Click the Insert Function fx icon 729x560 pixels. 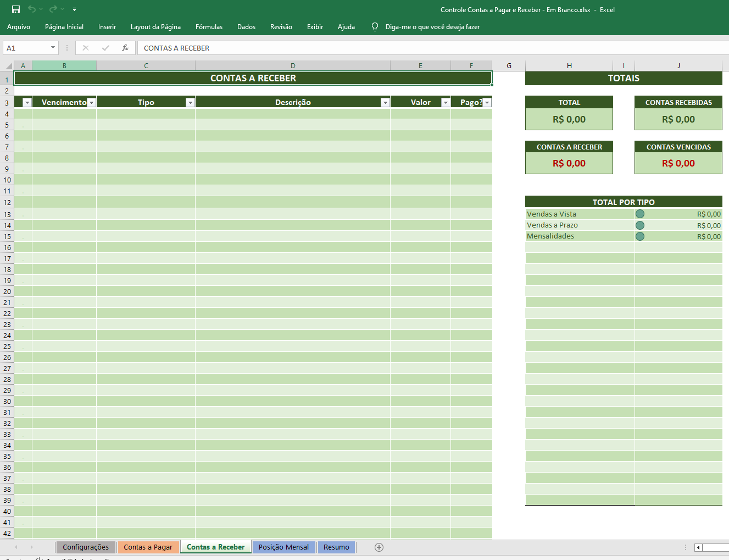[125, 48]
